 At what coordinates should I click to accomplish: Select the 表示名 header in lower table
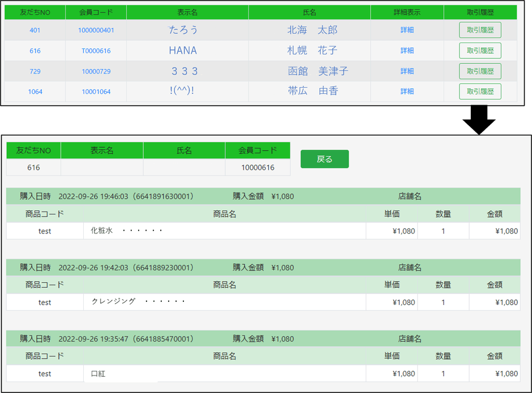(101, 150)
